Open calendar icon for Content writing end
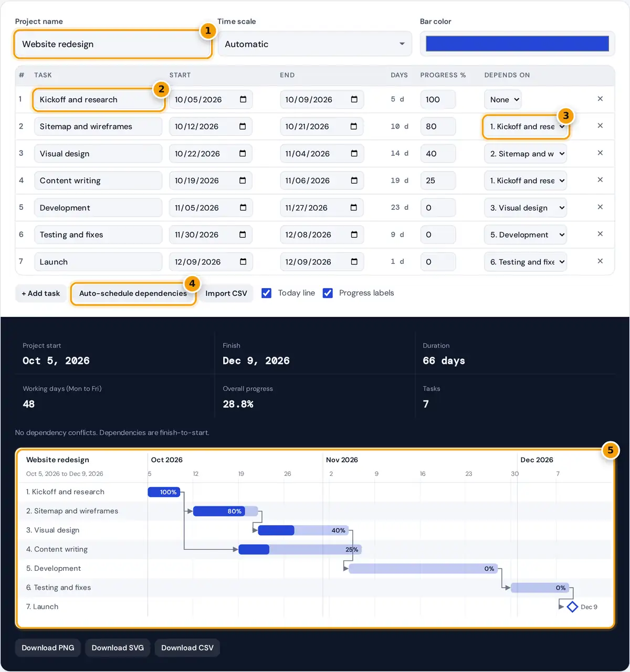The width and height of the screenshot is (630, 672). point(354,180)
